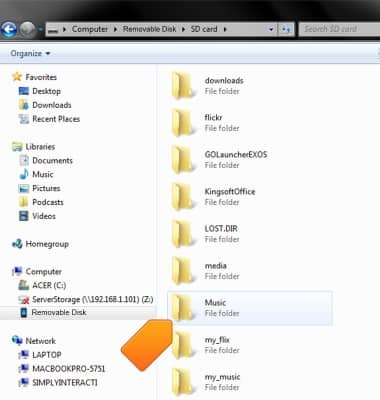Open Desktop under Favorites

[x=46, y=91]
